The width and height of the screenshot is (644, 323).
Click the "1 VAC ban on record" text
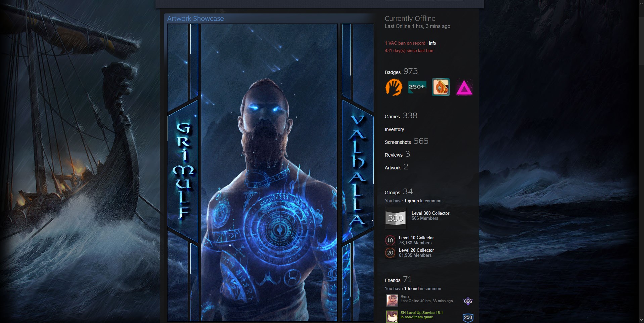405,43
